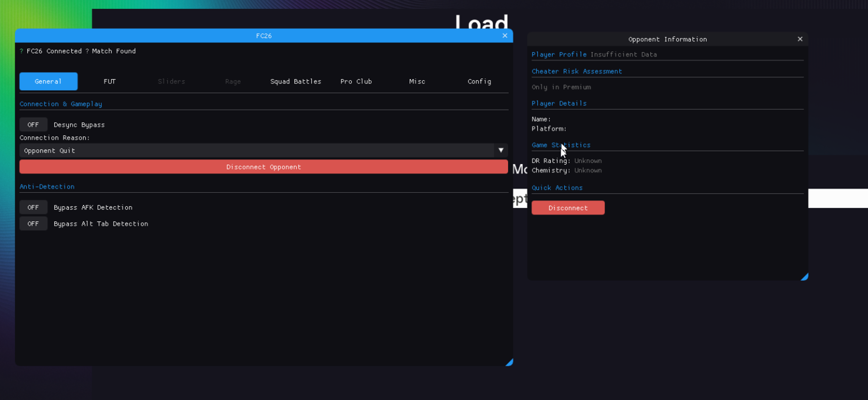The height and width of the screenshot is (400, 868).
Task: Open the Squad Battles tab
Action: point(296,81)
